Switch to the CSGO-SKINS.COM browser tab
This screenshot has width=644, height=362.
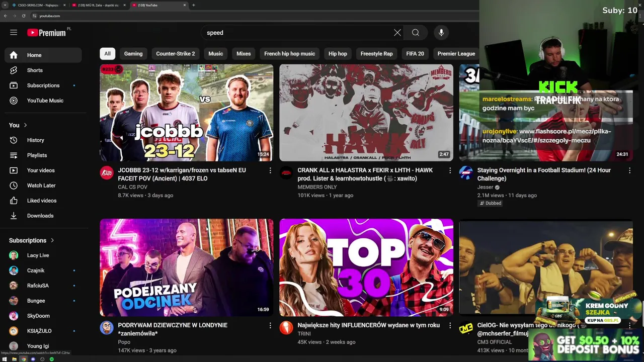(x=39, y=5)
